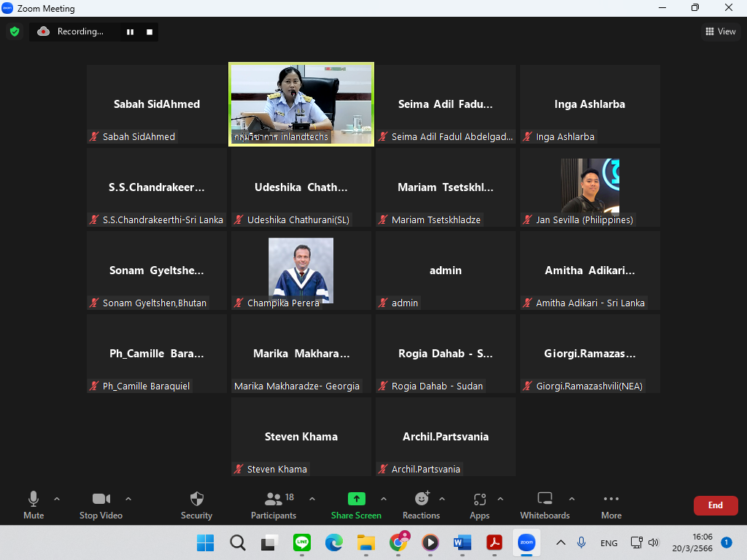
Task: Click the Sonam Gyeltshen,Bhutan name label
Action: [155, 303]
